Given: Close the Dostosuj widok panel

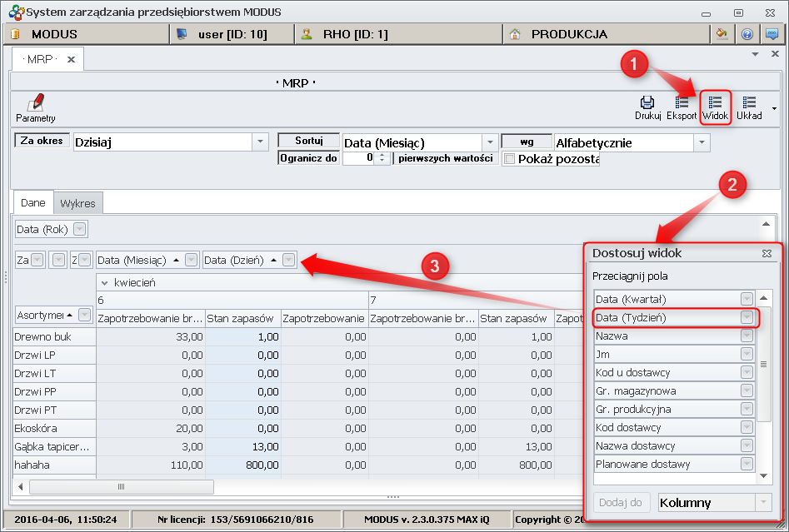Looking at the screenshot, I should (767, 253).
